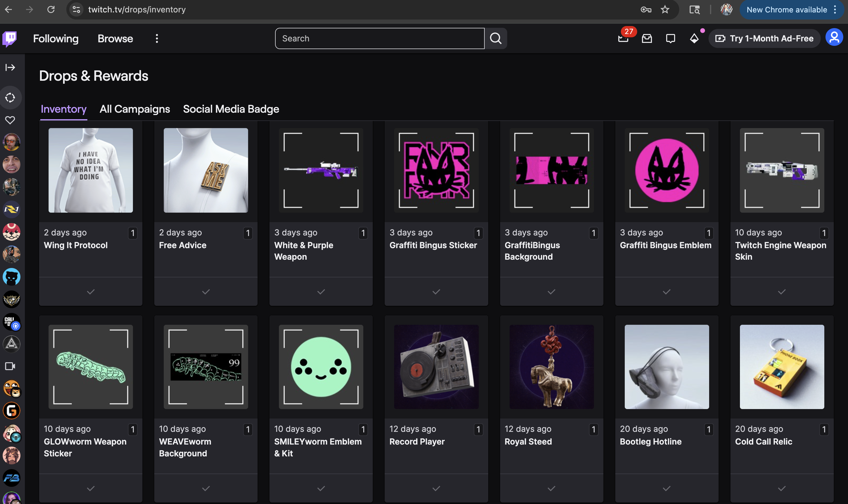The height and width of the screenshot is (504, 848).
Task: Click Twitch Engine Weapon Skin checkmark
Action: click(782, 292)
